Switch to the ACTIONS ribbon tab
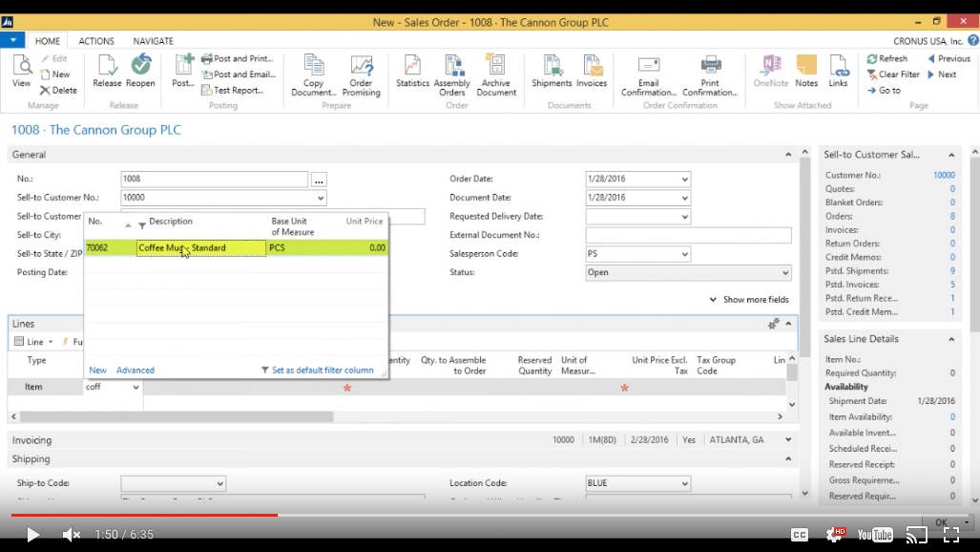Viewport: 980px width, 552px height. (96, 41)
